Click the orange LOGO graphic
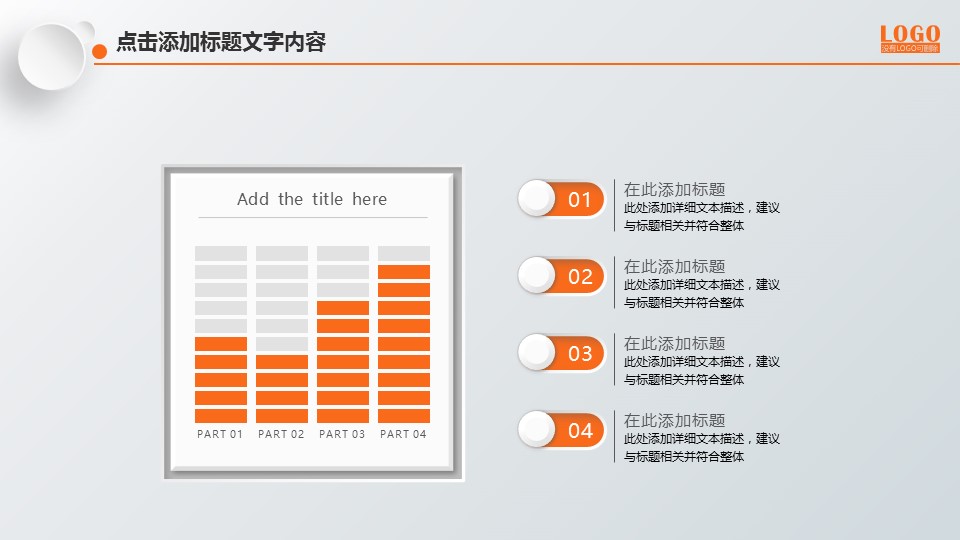Image resolution: width=960 pixels, height=540 pixels. point(909,33)
